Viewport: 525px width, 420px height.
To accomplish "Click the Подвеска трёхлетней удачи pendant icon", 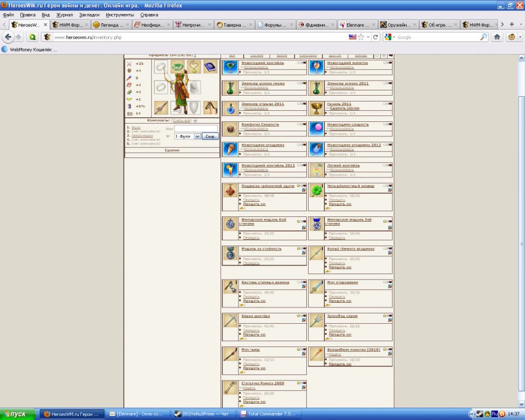I will point(230,191).
